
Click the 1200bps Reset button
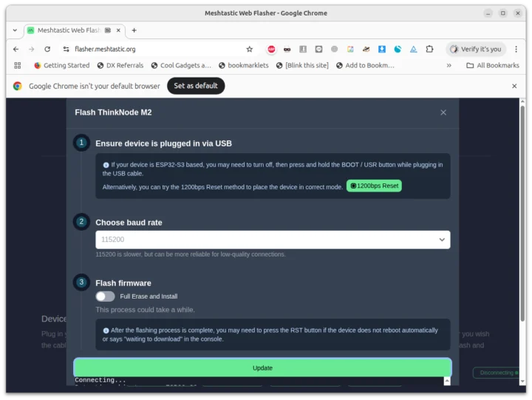[x=374, y=186]
